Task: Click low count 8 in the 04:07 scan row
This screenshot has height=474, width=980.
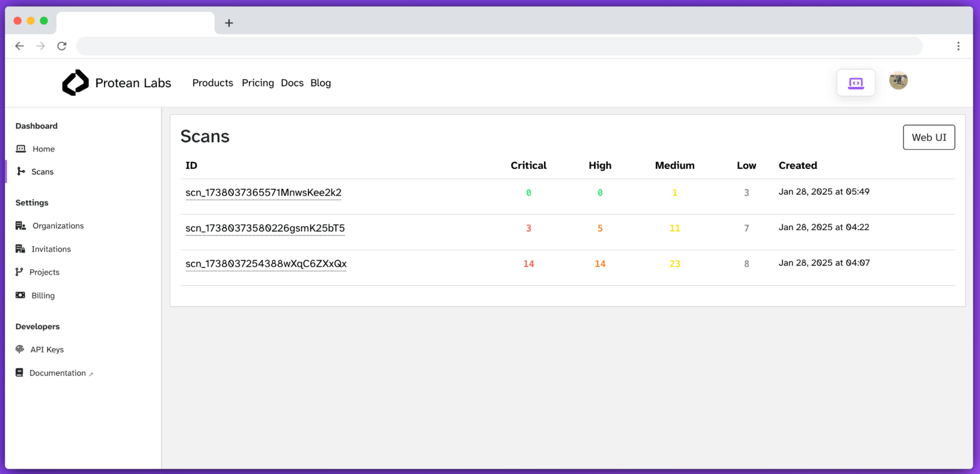Action: point(746,264)
